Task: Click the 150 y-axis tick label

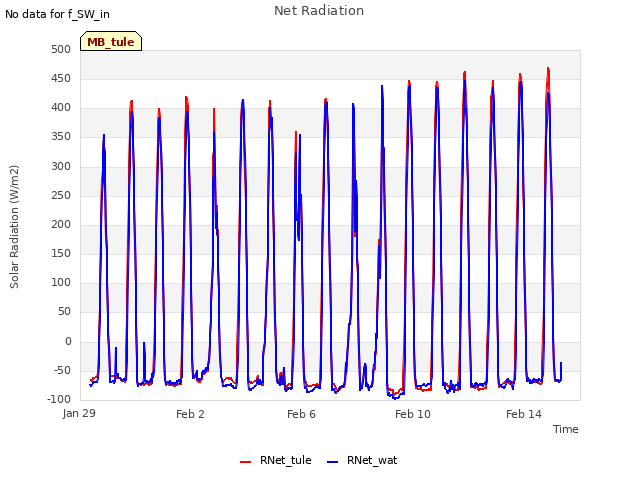Action: 61,253
